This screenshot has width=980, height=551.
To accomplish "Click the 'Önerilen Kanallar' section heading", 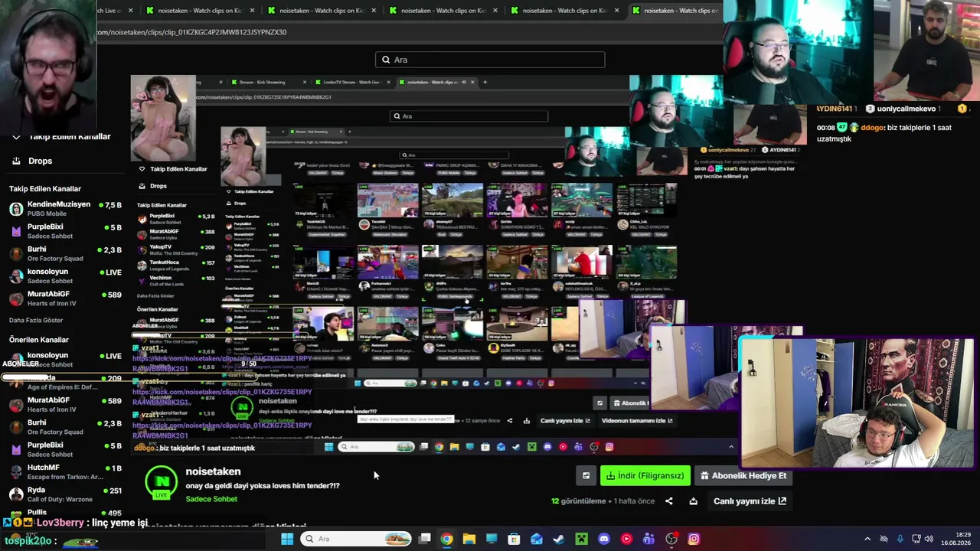I will point(39,340).
